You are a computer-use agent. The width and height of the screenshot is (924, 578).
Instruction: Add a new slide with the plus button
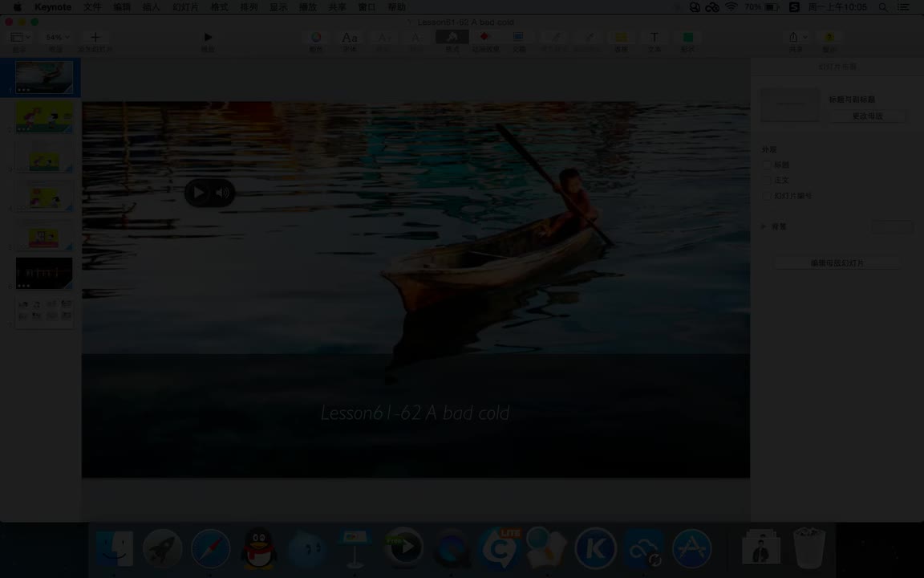pyautogui.click(x=95, y=37)
